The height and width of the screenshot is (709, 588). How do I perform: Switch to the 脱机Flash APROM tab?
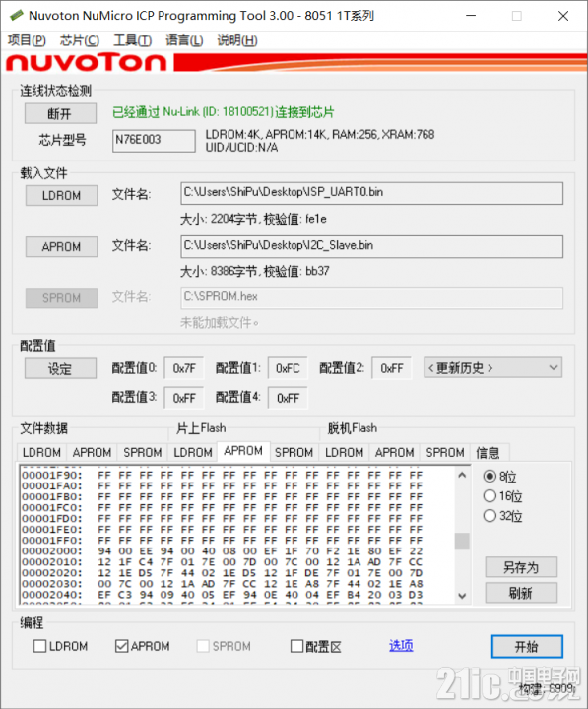394,453
